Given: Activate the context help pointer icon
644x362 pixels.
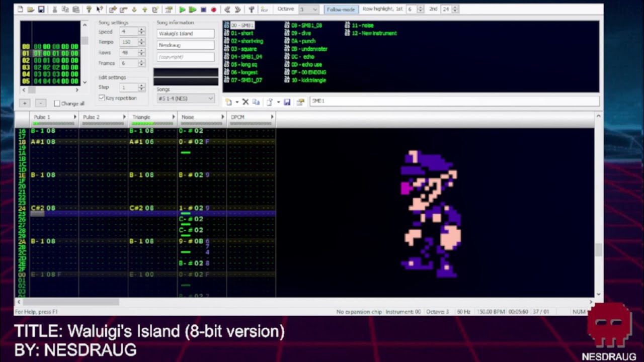Looking at the screenshot, I should point(100,10).
